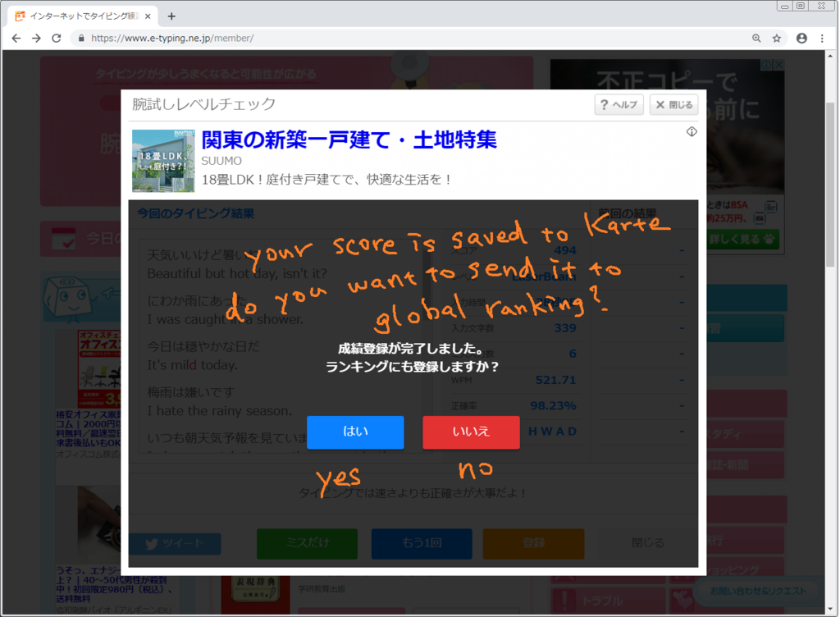Click the blue はい (yes) button
This screenshot has width=840, height=617.
click(x=355, y=432)
